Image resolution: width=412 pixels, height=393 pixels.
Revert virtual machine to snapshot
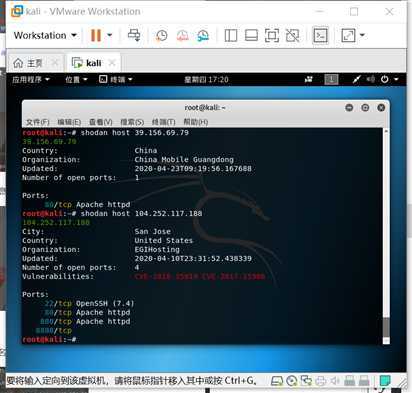pos(182,36)
